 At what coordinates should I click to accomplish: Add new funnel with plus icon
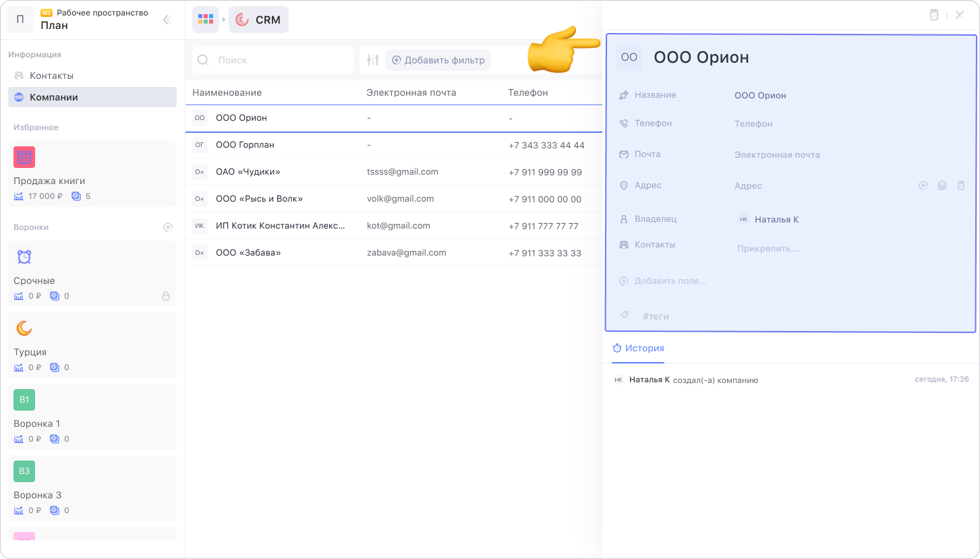(168, 227)
